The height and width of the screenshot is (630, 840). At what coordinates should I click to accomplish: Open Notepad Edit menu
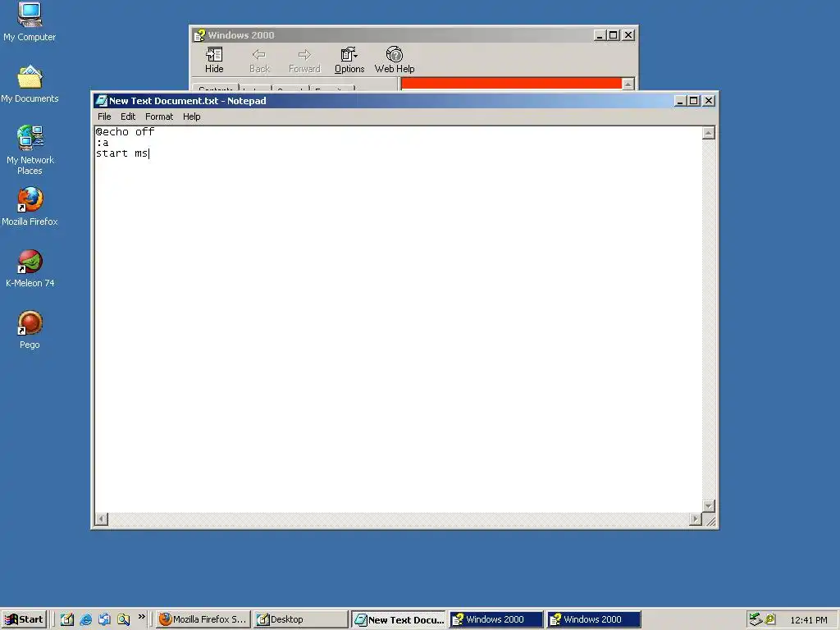point(127,116)
